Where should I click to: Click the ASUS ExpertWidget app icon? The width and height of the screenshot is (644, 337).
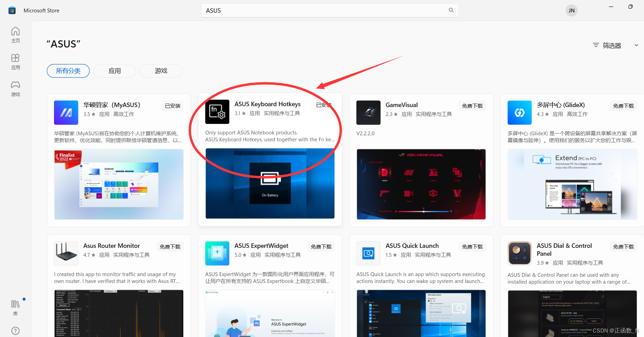pyautogui.click(x=217, y=253)
